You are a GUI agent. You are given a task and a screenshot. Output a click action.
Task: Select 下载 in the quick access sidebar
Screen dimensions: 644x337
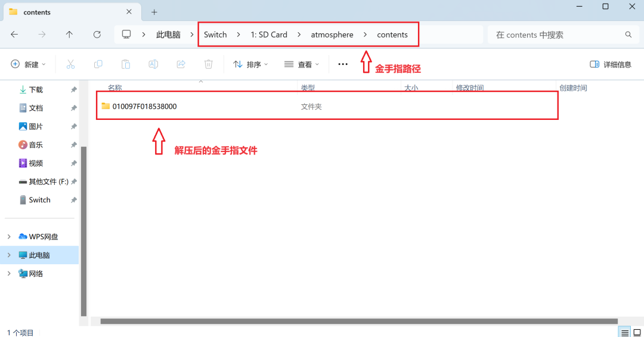pyautogui.click(x=36, y=89)
